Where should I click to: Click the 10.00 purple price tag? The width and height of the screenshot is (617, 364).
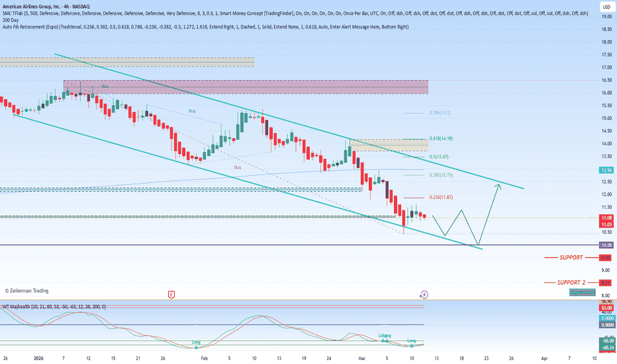pos(605,246)
